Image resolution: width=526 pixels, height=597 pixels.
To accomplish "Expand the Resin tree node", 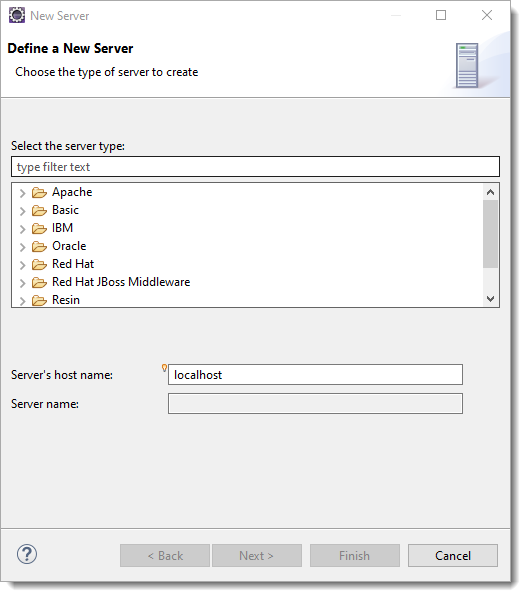I will pyautogui.click(x=23, y=301).
